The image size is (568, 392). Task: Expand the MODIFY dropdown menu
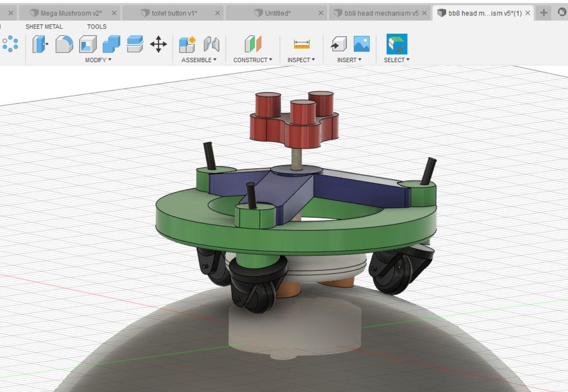[98, 60]
